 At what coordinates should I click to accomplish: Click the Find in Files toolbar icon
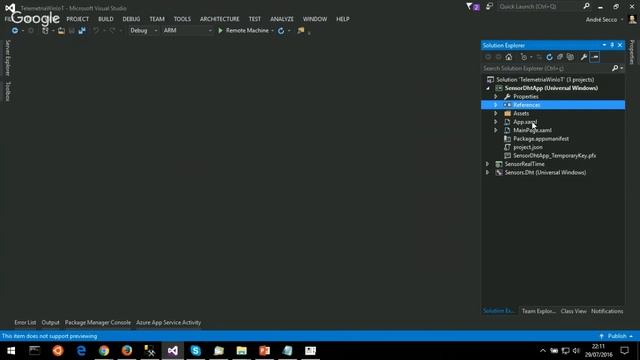pos(301,31)
